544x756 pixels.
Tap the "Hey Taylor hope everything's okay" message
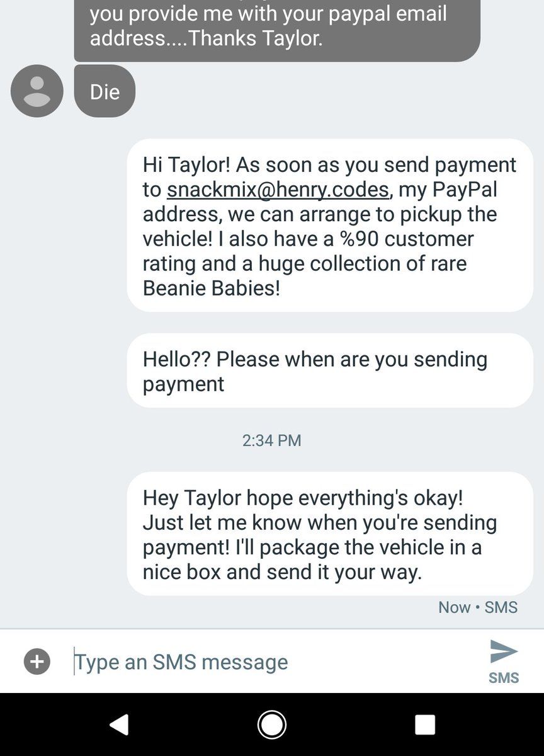click(x=330, y=534)
